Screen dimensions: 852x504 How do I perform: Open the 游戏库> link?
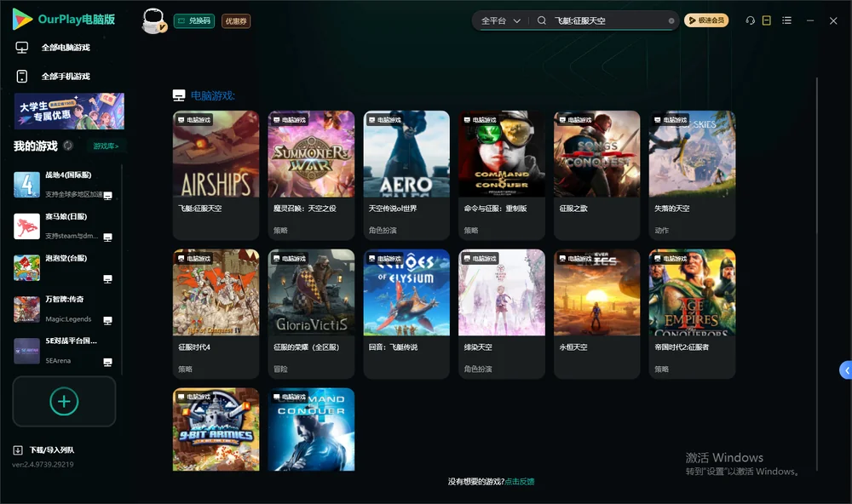(106, 146)
